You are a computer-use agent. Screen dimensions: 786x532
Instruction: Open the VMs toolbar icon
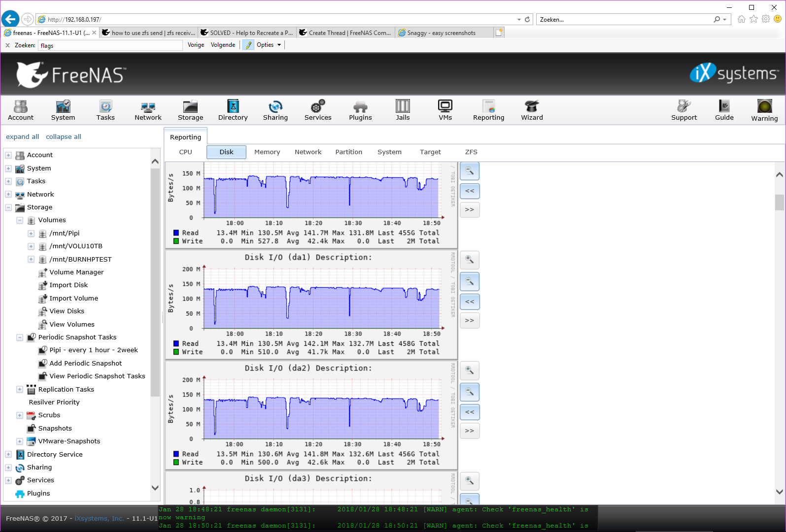(445, 110)
